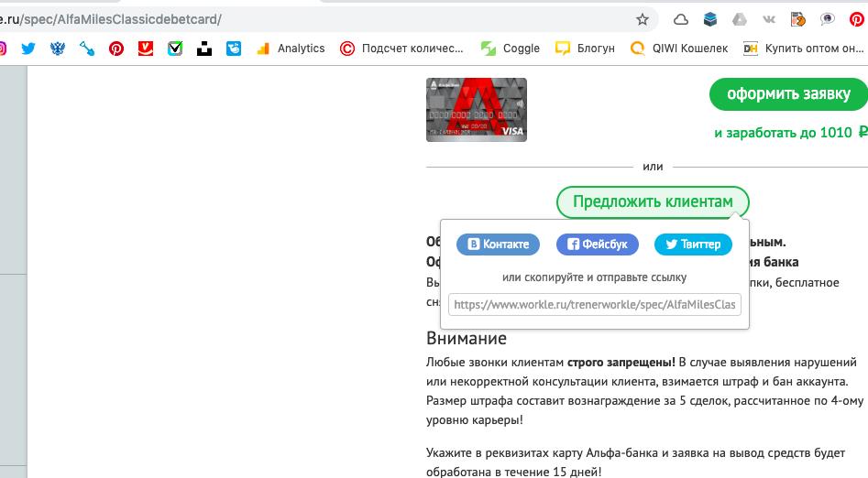
Task: Bookmark this page with the star icon
Action: tap(643, 20)
